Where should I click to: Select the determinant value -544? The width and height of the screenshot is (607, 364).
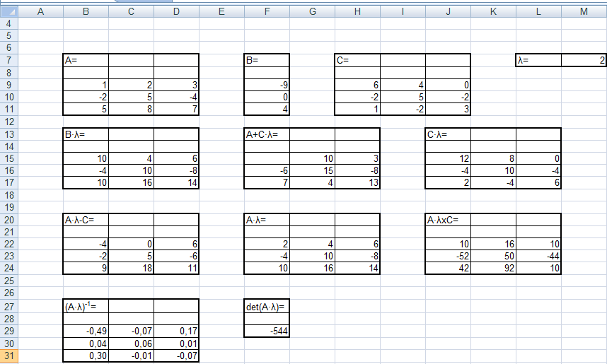tap(267, 331)
